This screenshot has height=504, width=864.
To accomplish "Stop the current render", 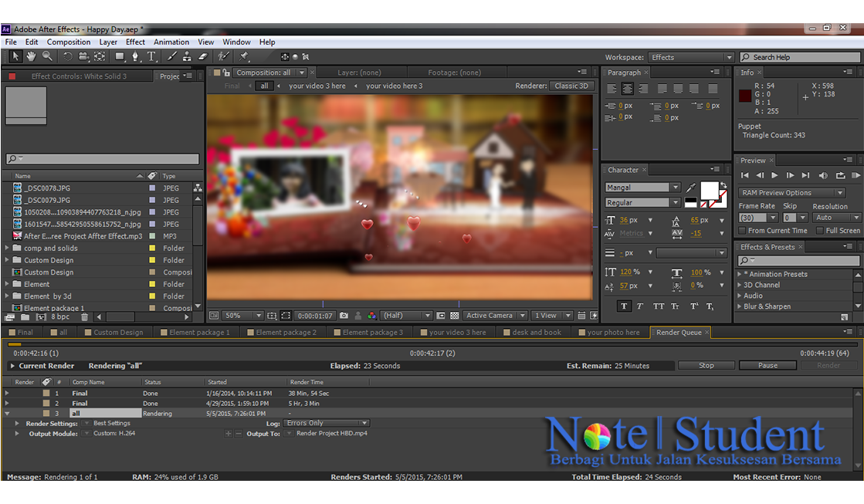I will (706, 365).
